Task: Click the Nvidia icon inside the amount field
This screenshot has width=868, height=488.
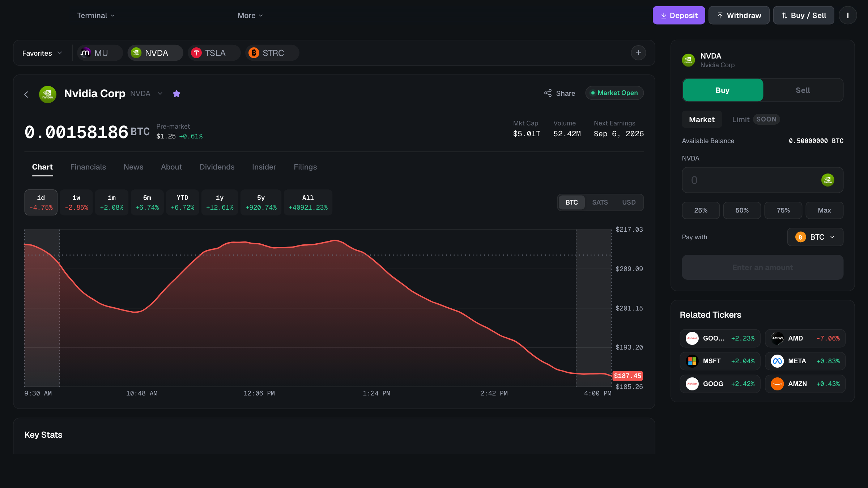Action: pyautogui.click(x=827, y=180)
